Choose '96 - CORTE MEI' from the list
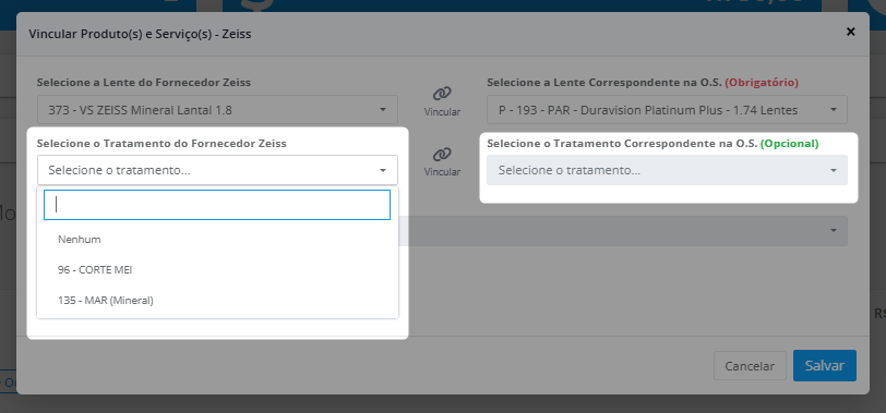The image size is (886, 413). click(x=218, y=270)
